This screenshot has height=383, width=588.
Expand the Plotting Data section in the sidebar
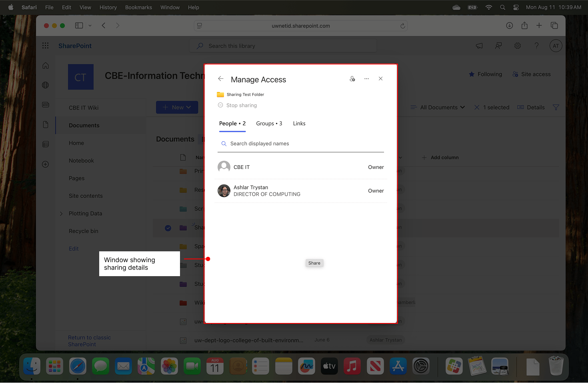pyautogui.click(x=61, y=213)
